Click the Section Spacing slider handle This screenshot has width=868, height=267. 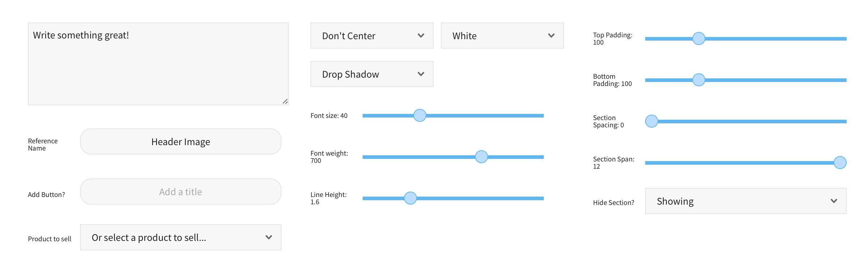pyautogui.click(x=652, y=121)
